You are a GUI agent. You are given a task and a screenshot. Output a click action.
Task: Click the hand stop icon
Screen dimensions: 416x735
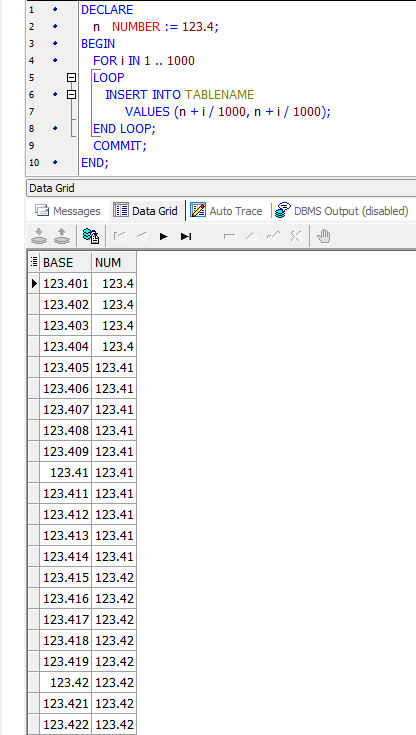coord(324,236)
